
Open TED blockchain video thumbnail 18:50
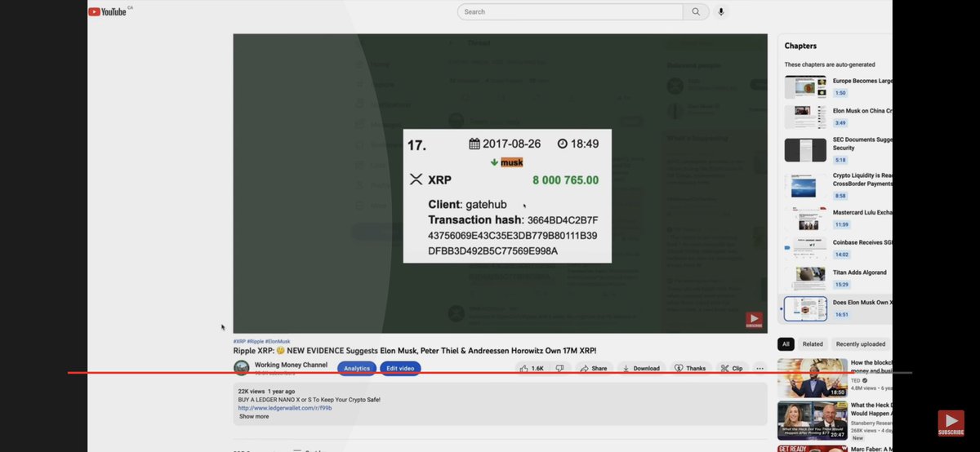tap(813, 378)
